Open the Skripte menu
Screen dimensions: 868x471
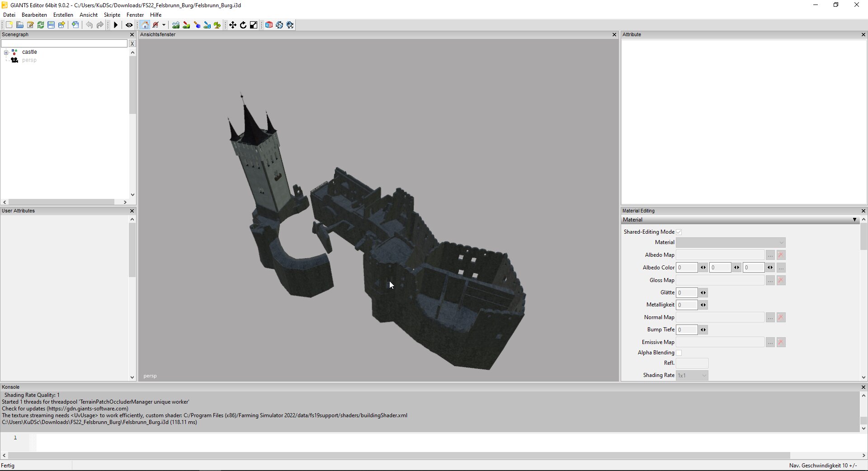[x=112, y=15]
